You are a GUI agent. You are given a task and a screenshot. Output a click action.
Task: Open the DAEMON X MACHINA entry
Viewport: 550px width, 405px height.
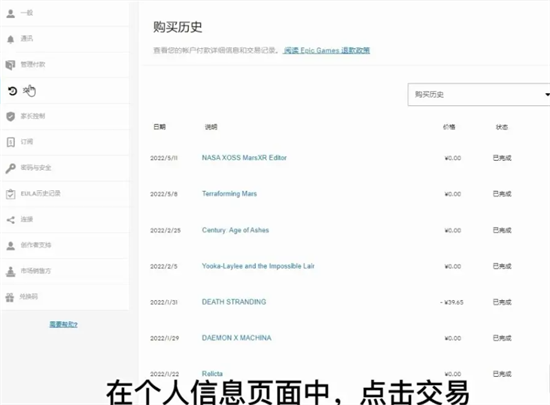pyautogui.click(x=236, y=338)
